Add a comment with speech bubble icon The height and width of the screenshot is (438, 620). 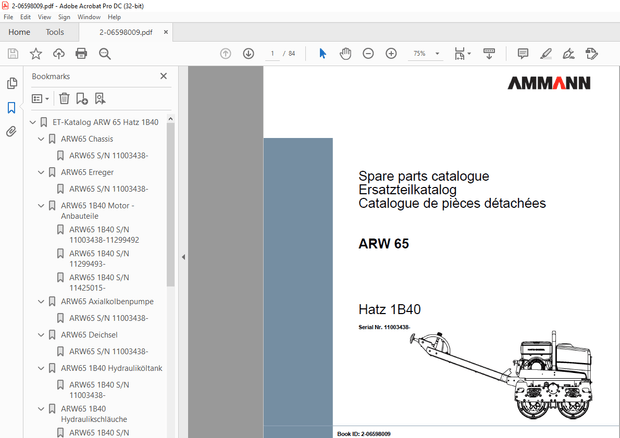point(523,53)
